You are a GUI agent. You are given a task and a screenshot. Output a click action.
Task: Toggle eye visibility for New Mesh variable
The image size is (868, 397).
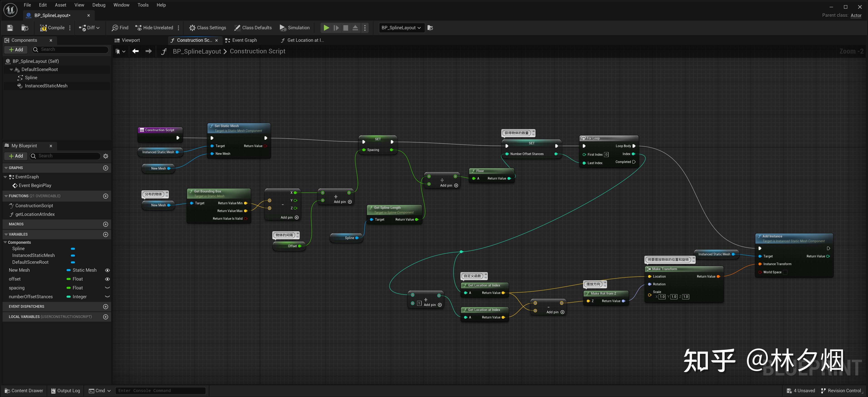(x=107, y=270)
